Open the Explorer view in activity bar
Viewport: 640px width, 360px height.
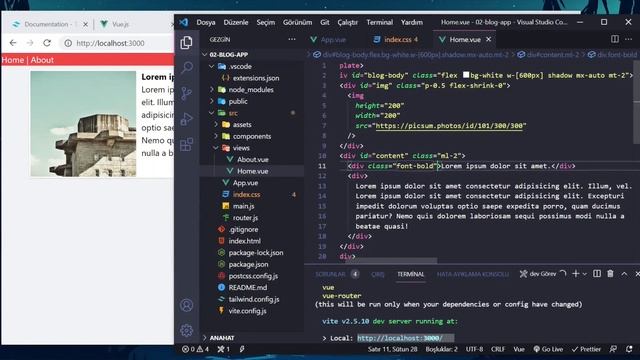[x=187, y=42]
